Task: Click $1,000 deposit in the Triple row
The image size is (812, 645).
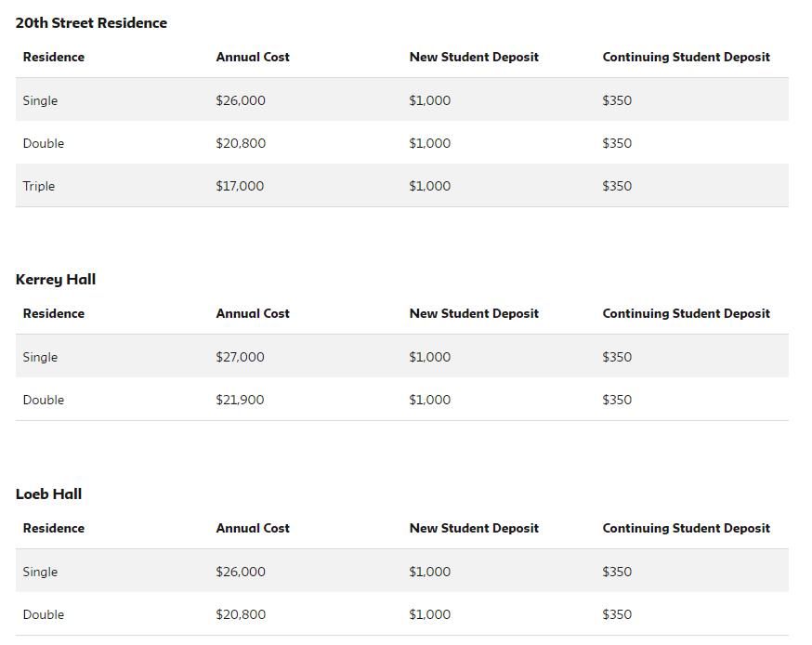Action: [x=429, y=186]
